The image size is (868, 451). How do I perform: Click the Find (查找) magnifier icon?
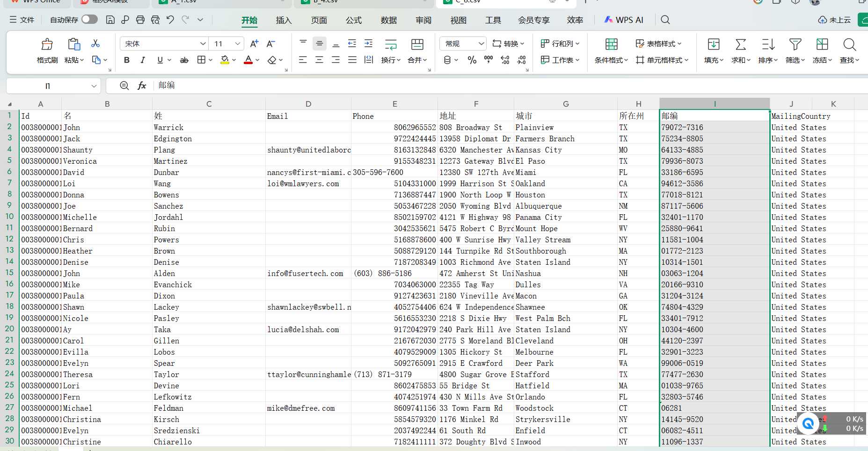pos(849,44)
